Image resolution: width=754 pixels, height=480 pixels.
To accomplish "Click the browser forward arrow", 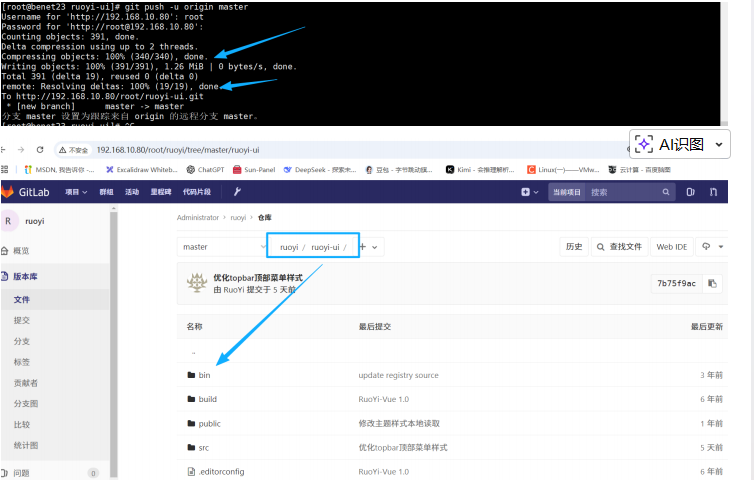I will point(21,150).
